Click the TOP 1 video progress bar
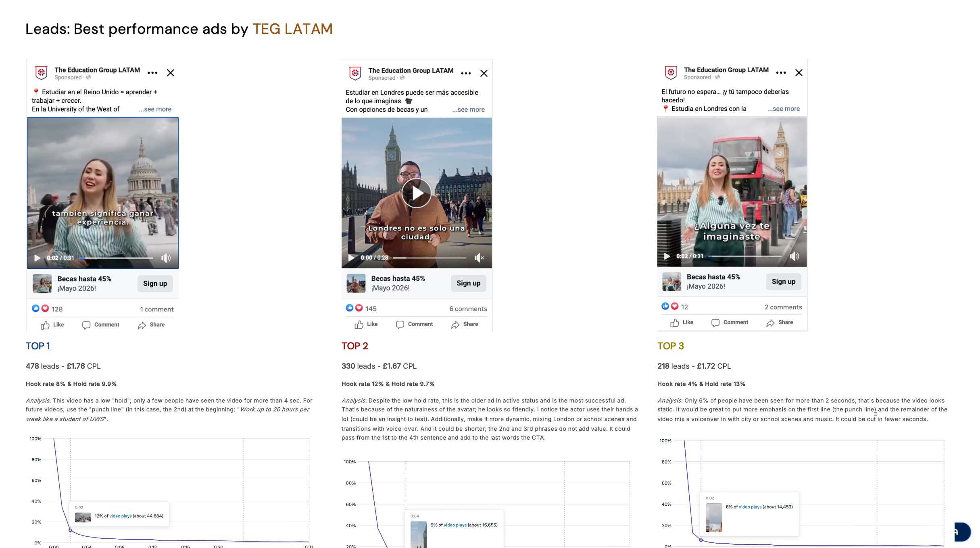Screen dimensions: 980x548 pos(116,258)
